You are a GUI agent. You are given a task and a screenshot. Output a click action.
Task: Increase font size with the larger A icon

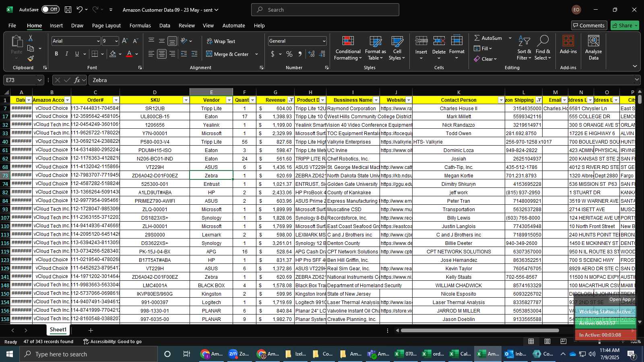click(x=125, y=41)
